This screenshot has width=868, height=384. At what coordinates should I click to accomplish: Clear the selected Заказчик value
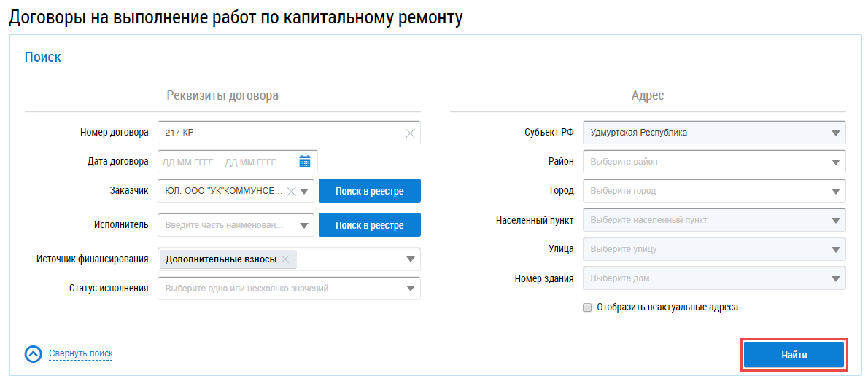(291, 191)
